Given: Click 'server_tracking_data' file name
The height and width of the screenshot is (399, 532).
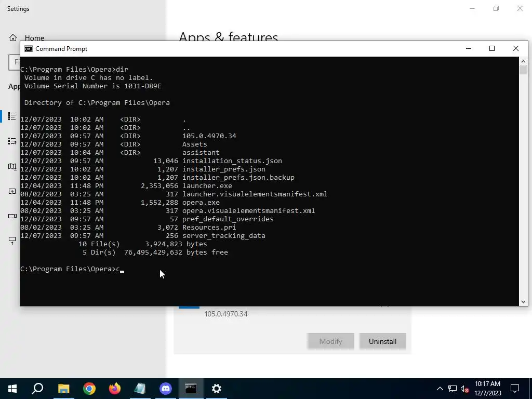Looking at the screenshot, I should click(224, 236).
